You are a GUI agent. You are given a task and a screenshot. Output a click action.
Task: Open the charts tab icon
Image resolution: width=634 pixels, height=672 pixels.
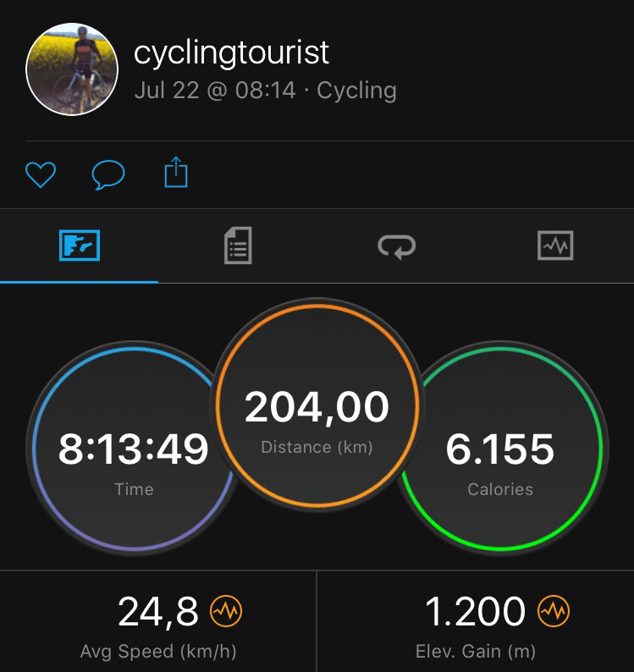[554, 246]
